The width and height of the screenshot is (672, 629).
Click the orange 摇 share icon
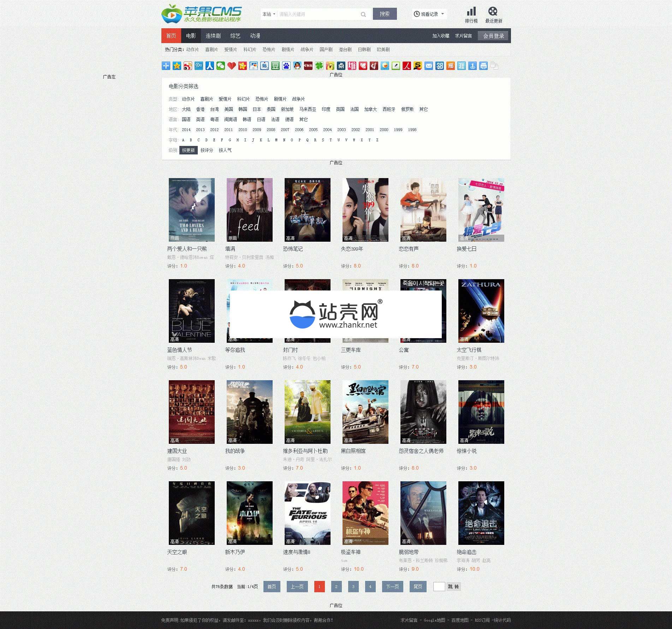click(450, 66)
